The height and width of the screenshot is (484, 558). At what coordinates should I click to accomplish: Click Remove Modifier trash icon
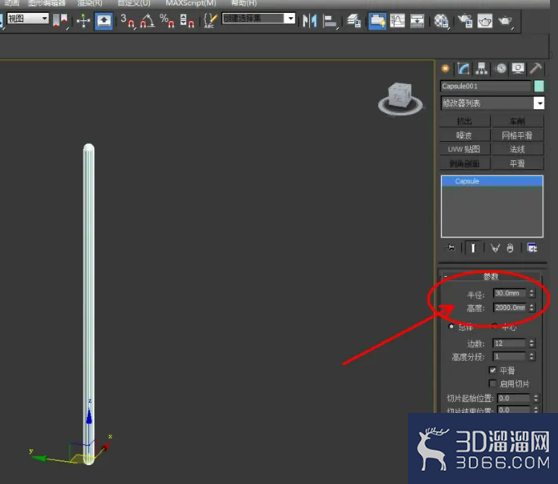click(510, 248)
